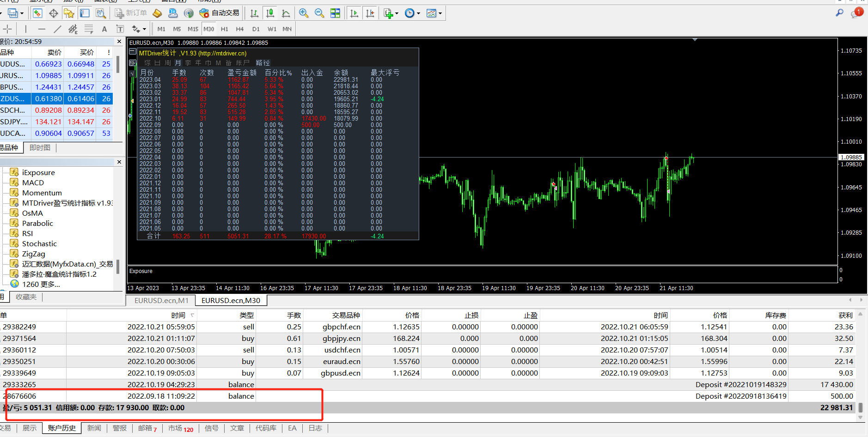The width and height of the screenshot is (868, 437).
Task: Expand the periodicity clock dropdown
Action: point(418,13)
